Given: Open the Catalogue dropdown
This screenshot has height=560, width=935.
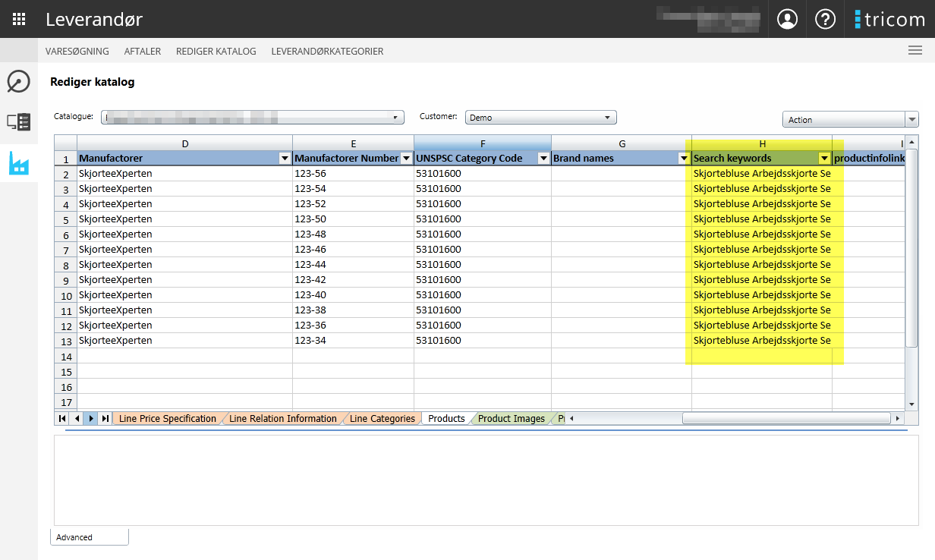Looking at the screenshot, I should (x=252, y=118).
